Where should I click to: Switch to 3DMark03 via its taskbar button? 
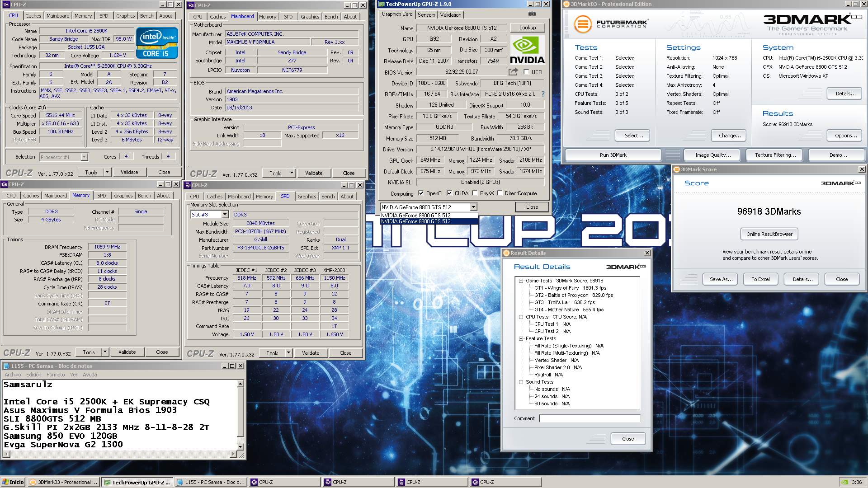(x=63, y=482)
